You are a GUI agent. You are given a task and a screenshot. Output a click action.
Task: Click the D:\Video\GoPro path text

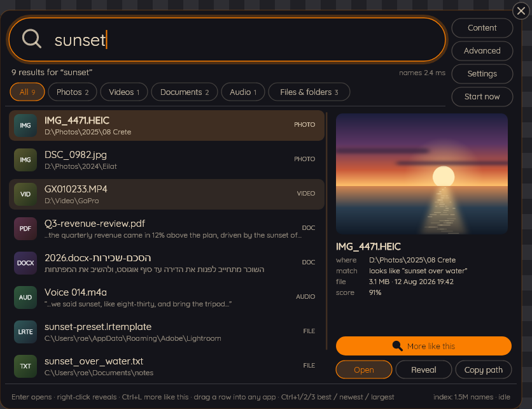click(71, 201)
